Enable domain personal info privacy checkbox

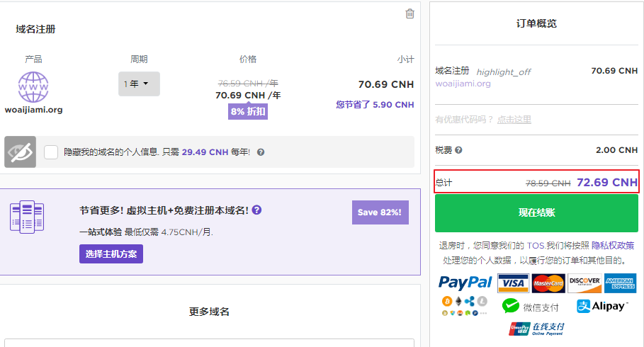[x=51, y=152]
